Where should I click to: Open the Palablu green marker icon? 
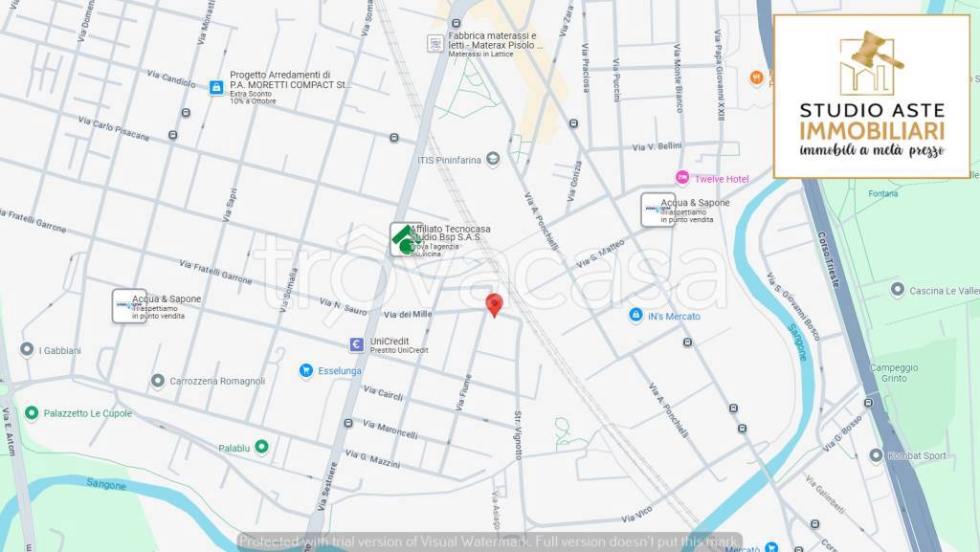262,447
